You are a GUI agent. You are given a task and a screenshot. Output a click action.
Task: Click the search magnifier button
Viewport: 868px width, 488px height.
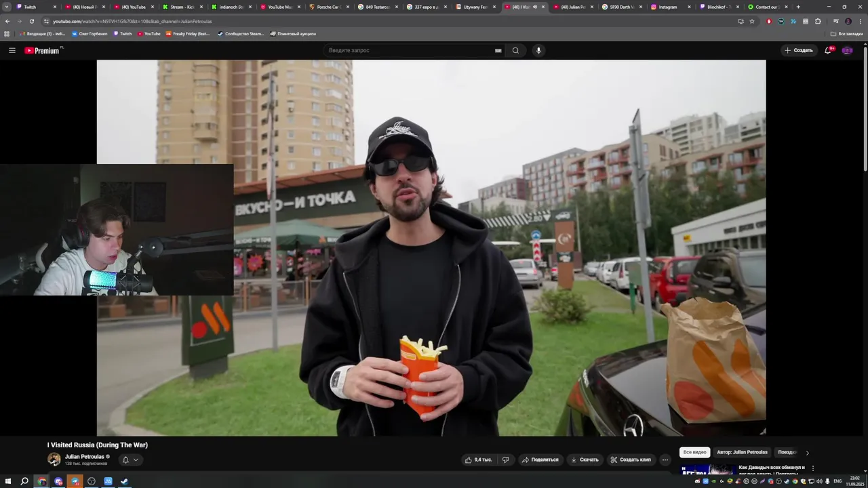click(x=515, y=50)
